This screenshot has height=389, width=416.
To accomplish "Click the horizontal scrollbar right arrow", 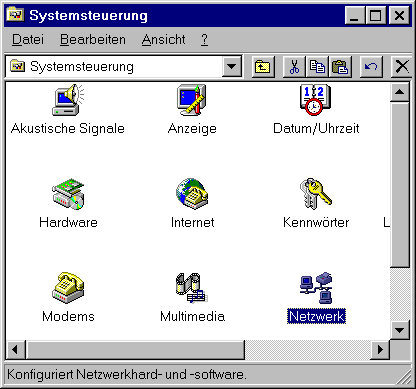I will [380, 350].
